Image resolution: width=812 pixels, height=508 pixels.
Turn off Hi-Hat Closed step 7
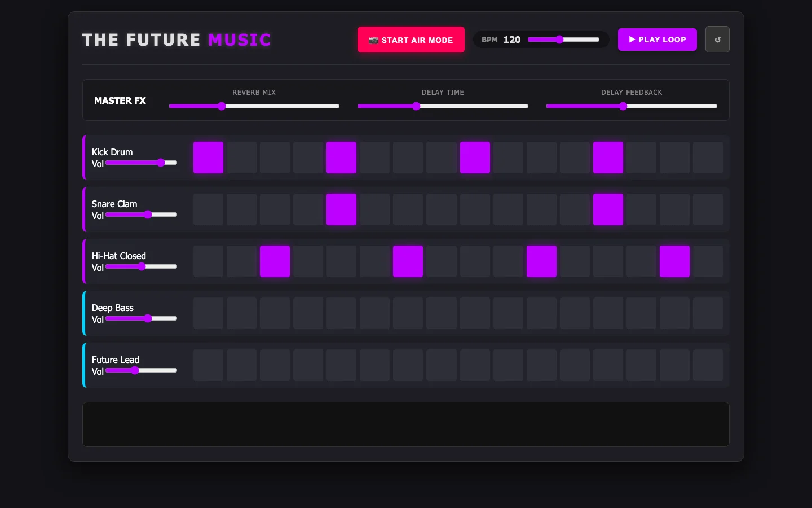pos(408,261)
